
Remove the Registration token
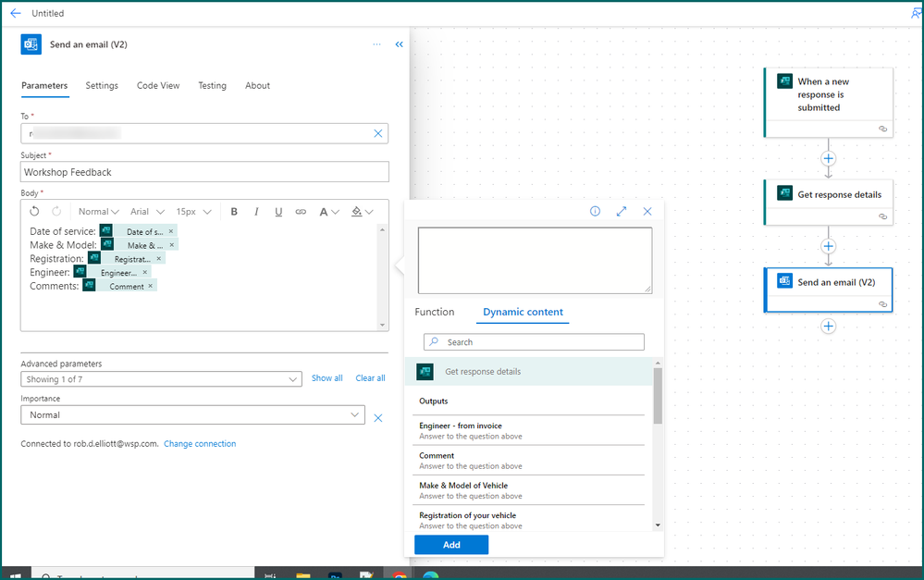pos(158,259)
